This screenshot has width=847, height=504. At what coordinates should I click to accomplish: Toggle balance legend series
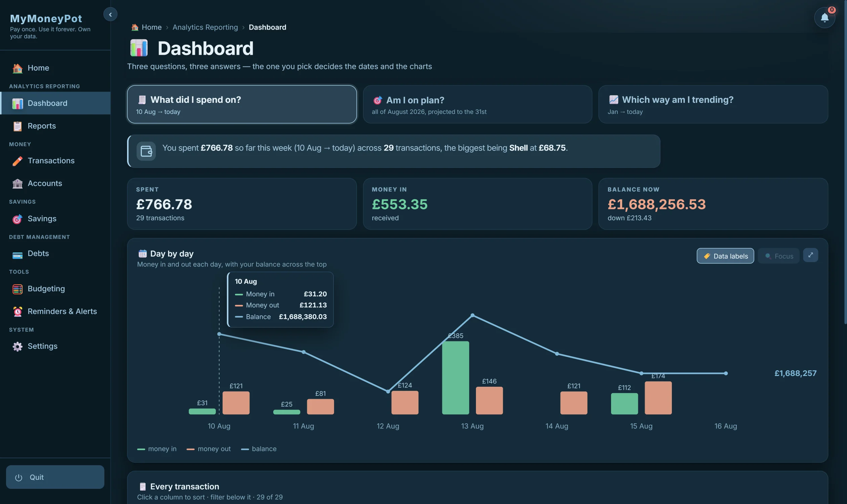click(x=258, y=449)
